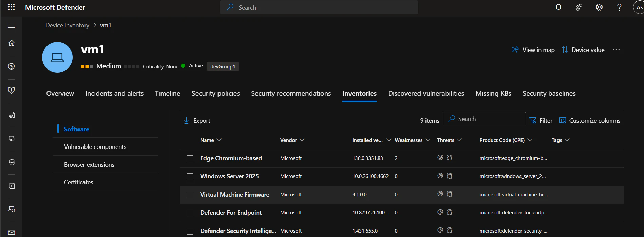Sort by the Weaknesses column
This screenshot has width=644, height=237.
click(412, 140)
